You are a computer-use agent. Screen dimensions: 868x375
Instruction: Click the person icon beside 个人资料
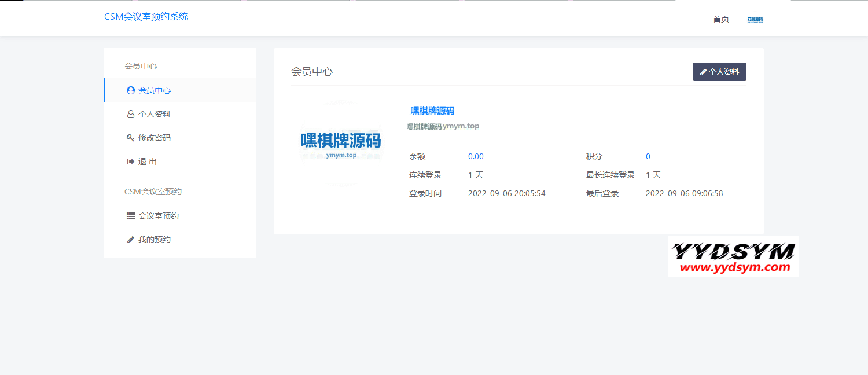(131, 114)
